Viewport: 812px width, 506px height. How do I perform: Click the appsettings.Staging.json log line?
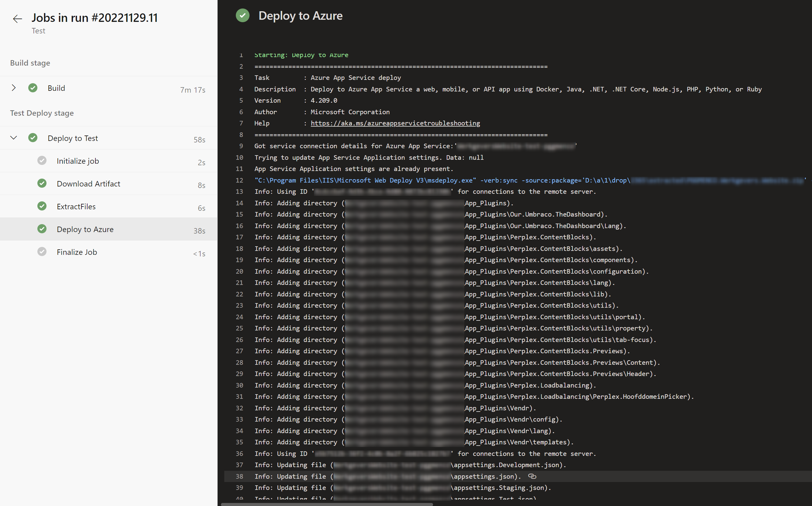click(x=403, y=487)
